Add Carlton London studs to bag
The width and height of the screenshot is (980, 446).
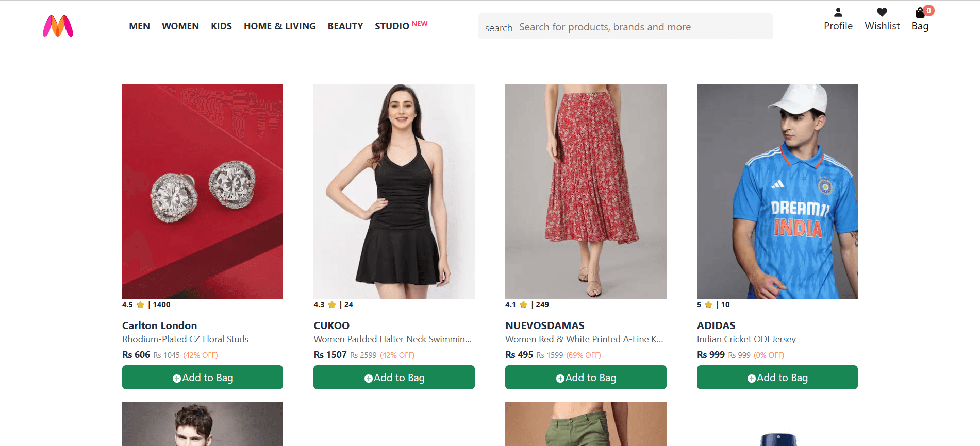click(202, 378)
